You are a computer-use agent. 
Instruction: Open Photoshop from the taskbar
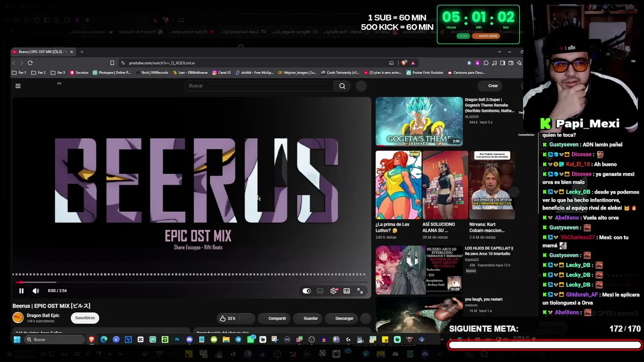(x=177, y=340)
